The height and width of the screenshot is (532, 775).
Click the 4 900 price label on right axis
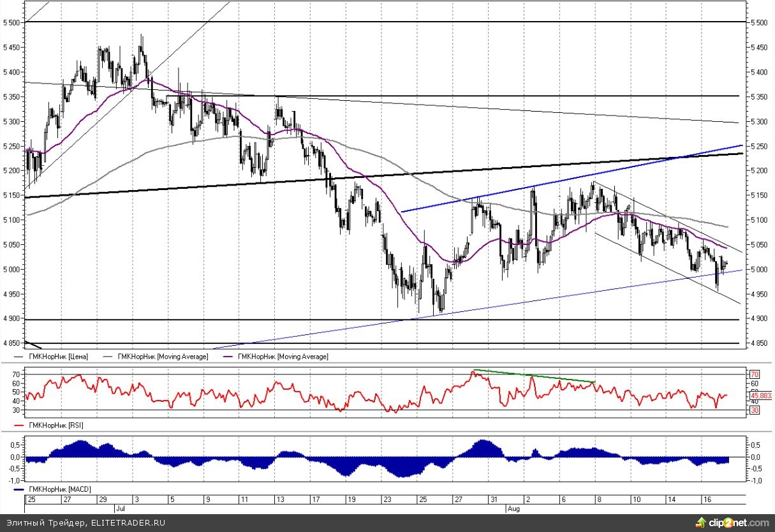[759, 319]
